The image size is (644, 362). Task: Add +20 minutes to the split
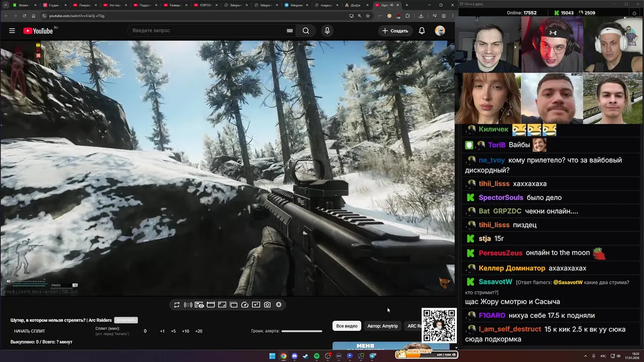199,331
